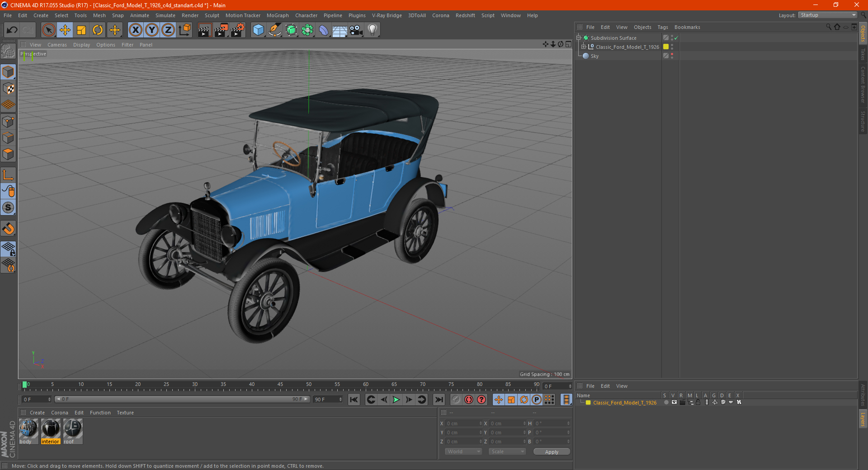Toggle viewport maximize icon
Screen dimensions: 868x470
pyautogui.click(x=568, y=44)
